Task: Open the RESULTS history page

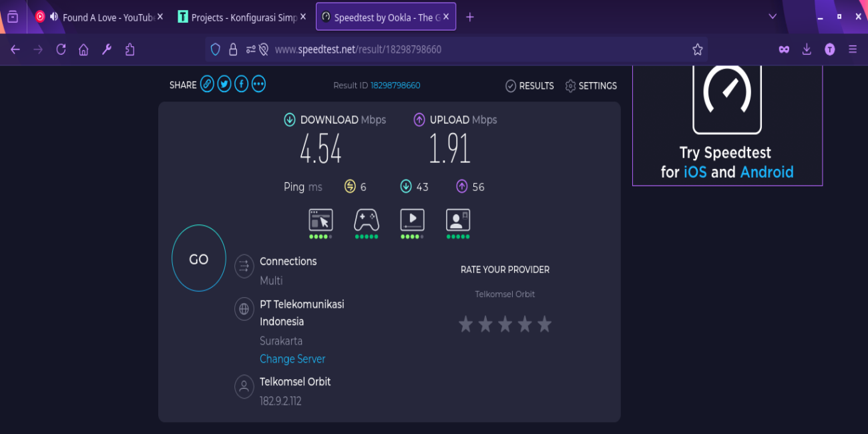Action: pyautogui.click(x=529, y=85)
